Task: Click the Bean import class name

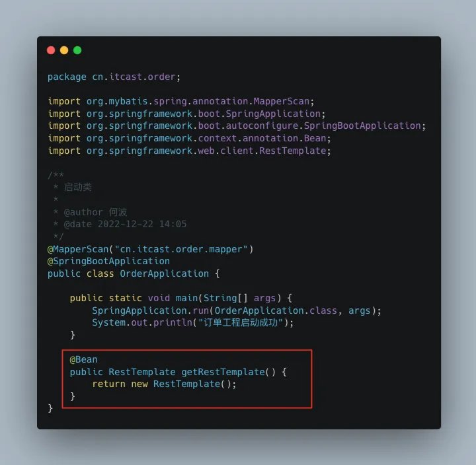Action: [x=315, y=138]
